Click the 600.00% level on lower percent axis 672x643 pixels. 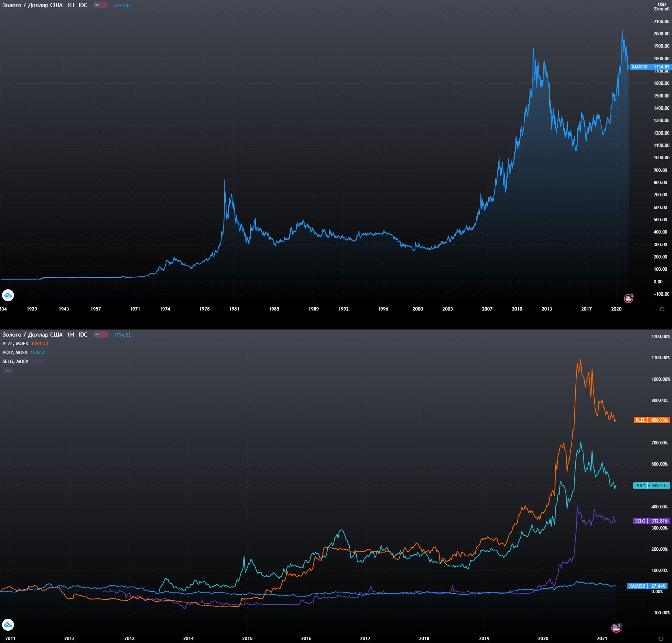pyautogui.click(x=659, y=464)
